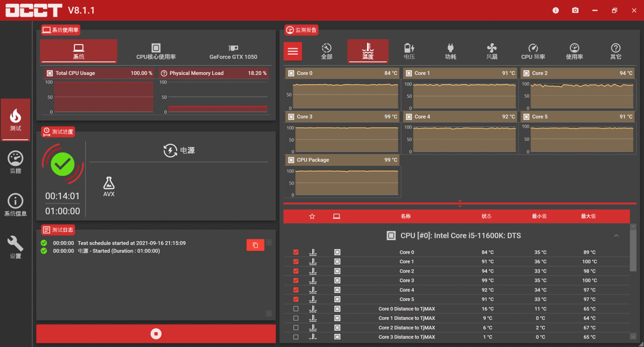Check the Core 3 Distance to TjMAX checkbox
The width and height of the screenshot is (644, 347).
click(x=296, y=337)
